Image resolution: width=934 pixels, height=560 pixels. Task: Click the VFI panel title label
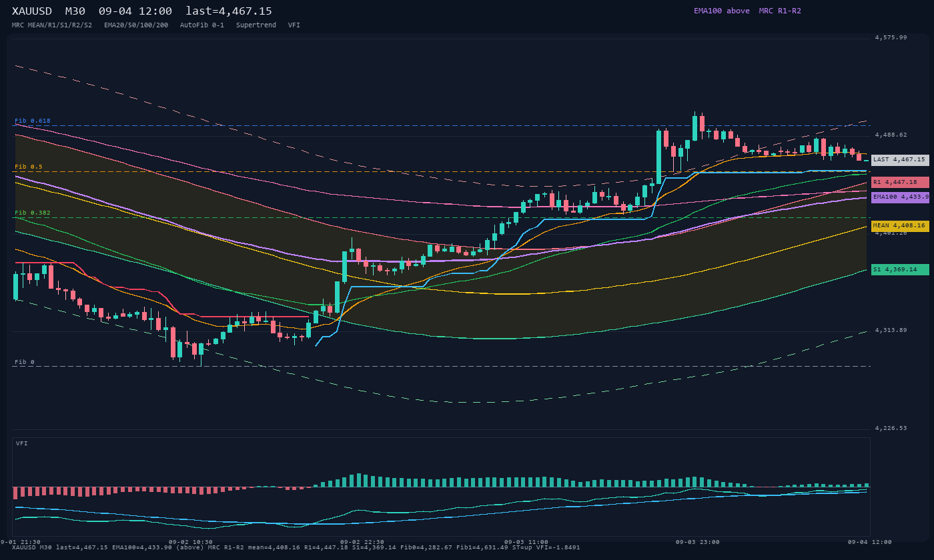click(22, 443)
